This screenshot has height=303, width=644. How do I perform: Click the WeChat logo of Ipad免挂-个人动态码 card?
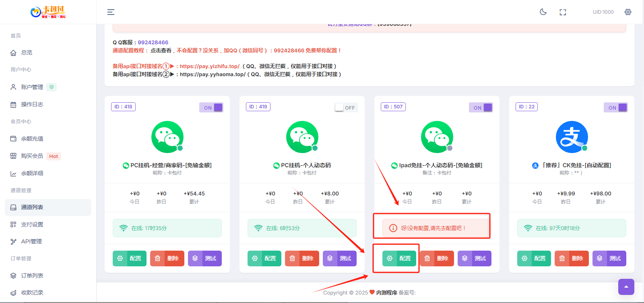437,137
